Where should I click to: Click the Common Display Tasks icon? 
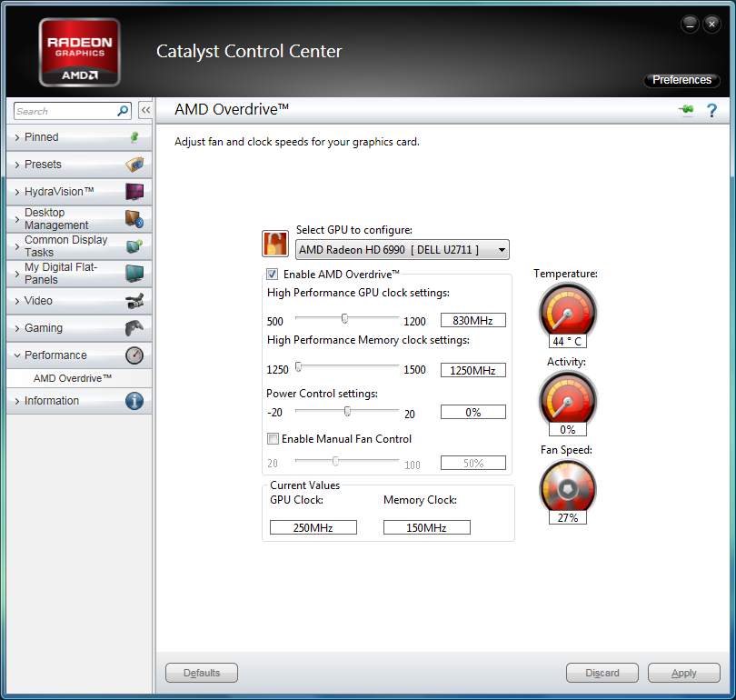pos(134,246)
